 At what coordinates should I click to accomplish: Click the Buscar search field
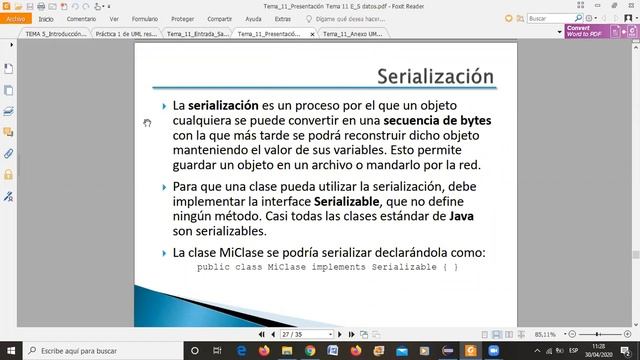coord(550,18)
